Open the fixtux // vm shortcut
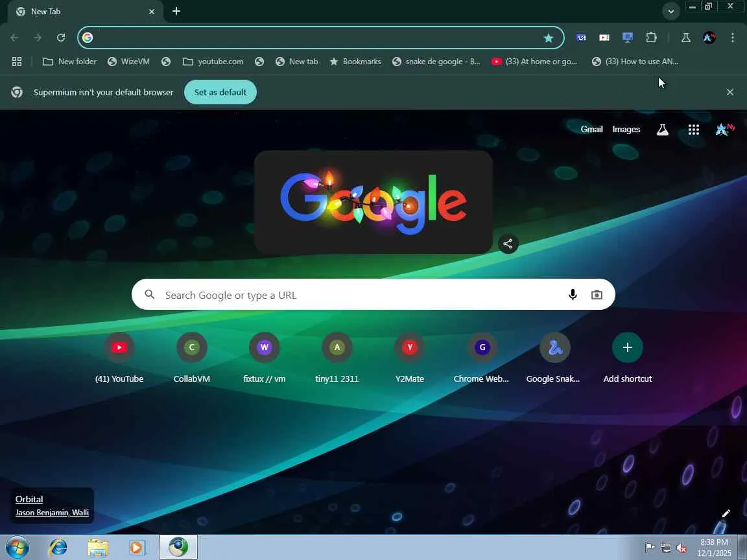Screen dimensions: 747x560 click(x=265, y=358)
